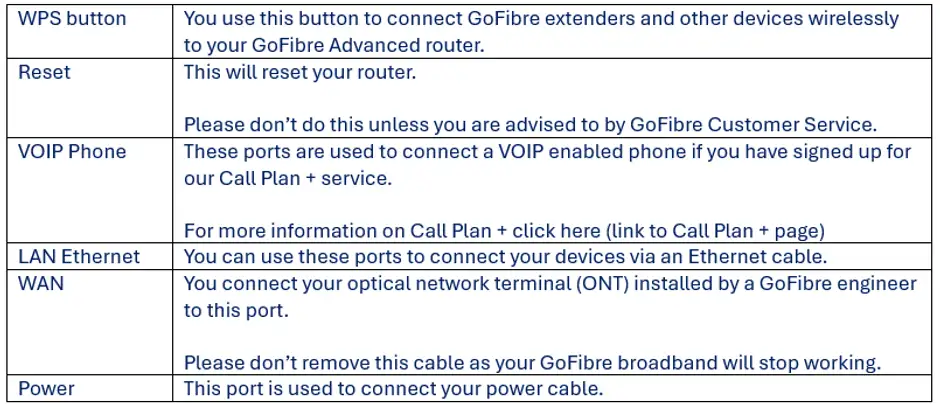
Task: Select the LAN Ethernet label cell
Action: point(79,257)
